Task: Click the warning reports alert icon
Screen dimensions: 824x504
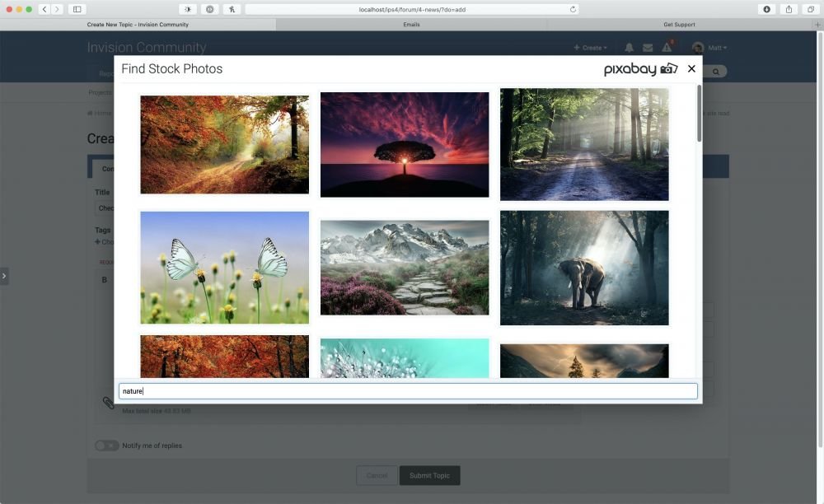Action: 667,49
